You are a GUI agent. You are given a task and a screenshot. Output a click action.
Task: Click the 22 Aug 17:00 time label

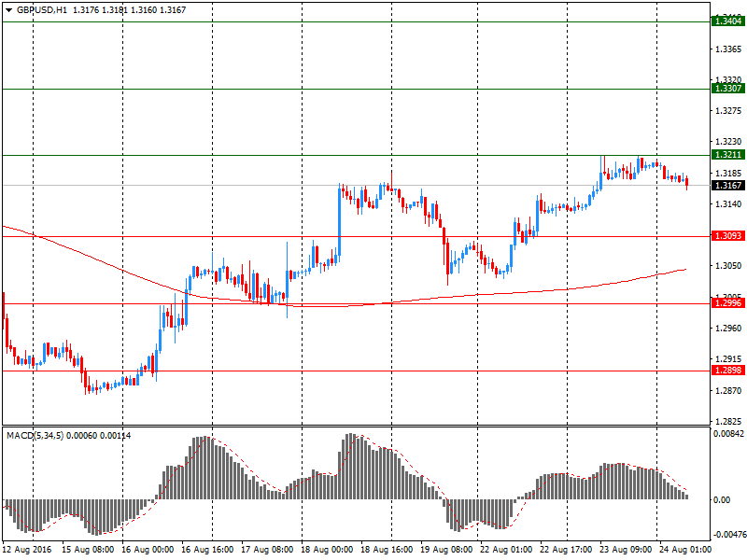[x=566, y=550]
